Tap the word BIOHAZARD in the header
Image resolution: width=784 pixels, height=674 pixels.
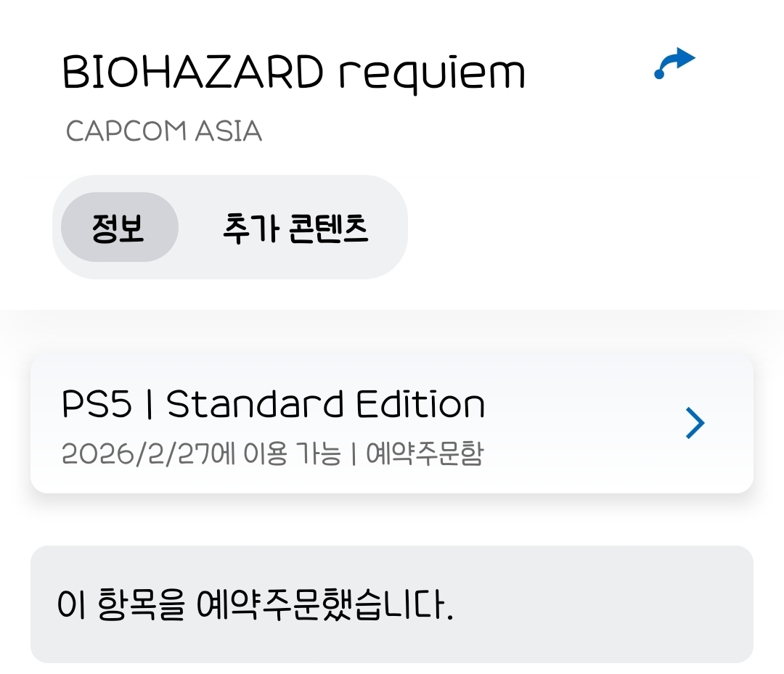pyautogui.click(x=192, y=73)
